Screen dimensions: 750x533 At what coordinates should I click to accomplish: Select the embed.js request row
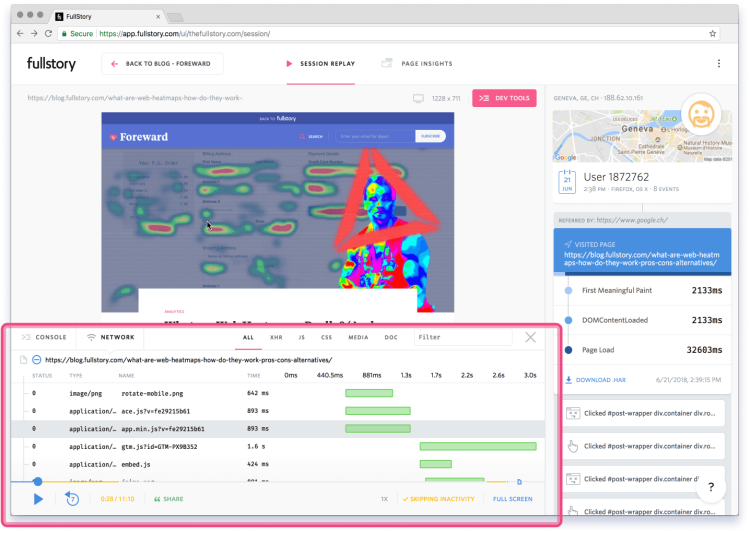click(277, 464)
